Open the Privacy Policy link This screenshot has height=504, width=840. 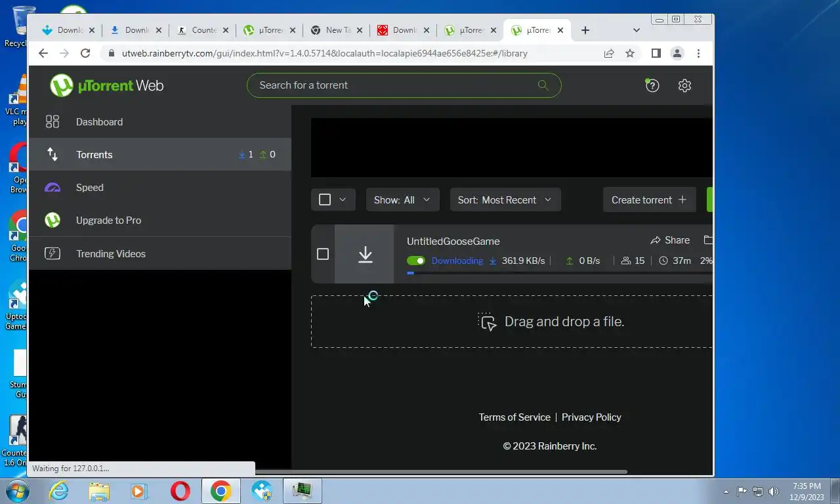click(591, 417)
